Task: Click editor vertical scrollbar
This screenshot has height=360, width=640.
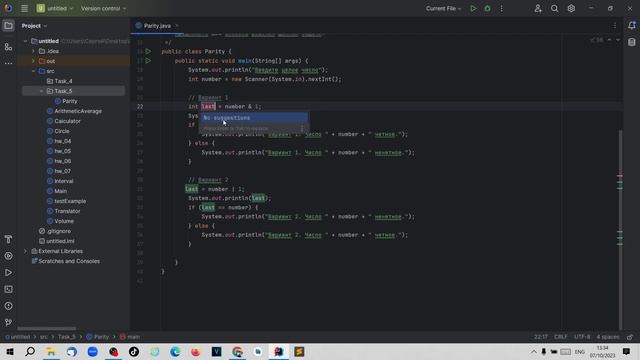Action: 620,229
